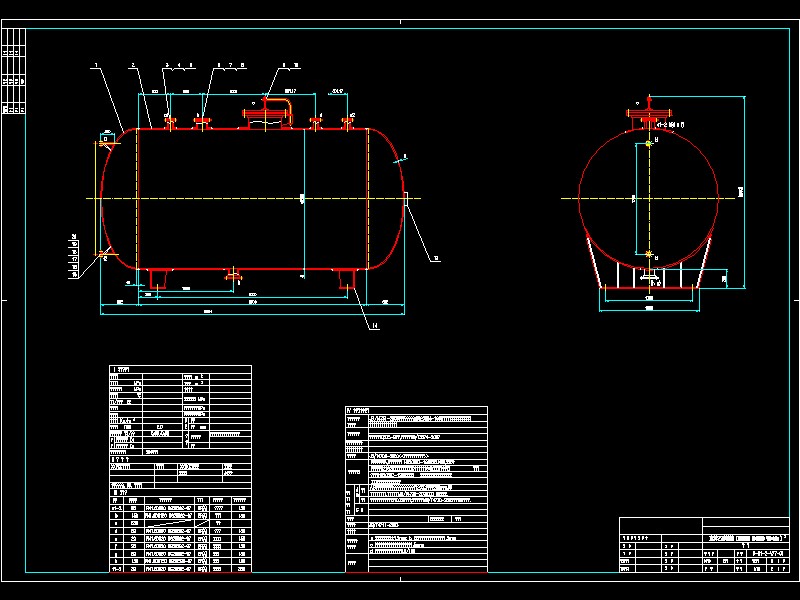The image size is (800, 600).
Task: Select the left saddle support of the tank
Action: click(x=157, y=278)
